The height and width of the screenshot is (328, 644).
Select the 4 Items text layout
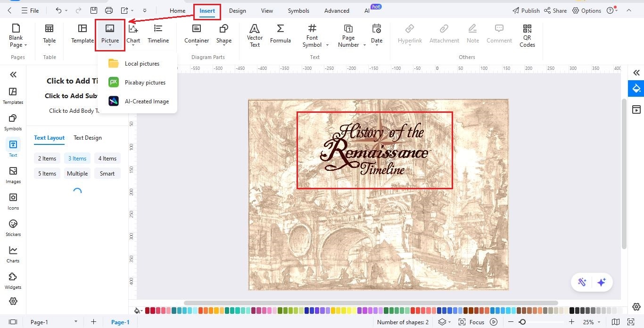tap(107, 159)
